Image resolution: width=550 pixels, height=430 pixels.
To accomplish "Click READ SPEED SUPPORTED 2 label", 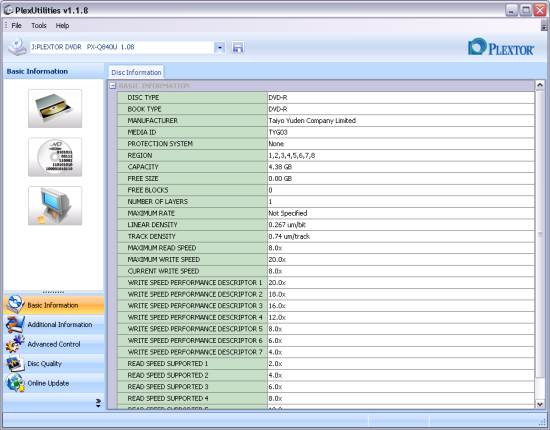I will point(168,375).
